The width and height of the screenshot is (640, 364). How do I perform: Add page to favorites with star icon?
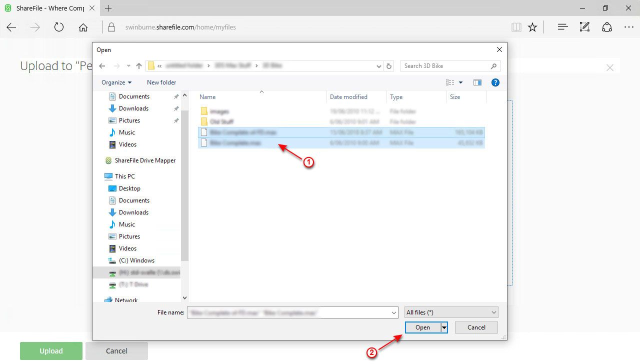532,27
